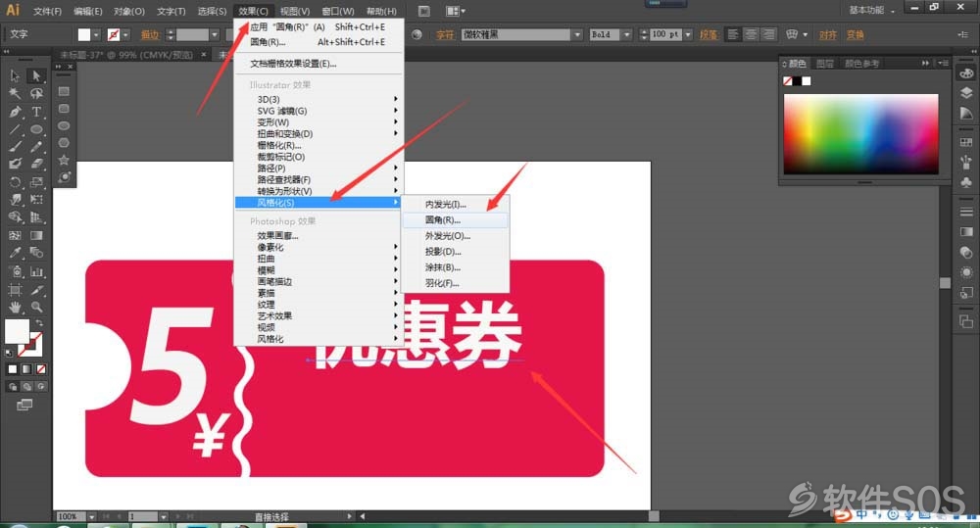Open the zoom level 100% dropdown
The height and width of the screenshot is (528, 980).
pos(91,517)
